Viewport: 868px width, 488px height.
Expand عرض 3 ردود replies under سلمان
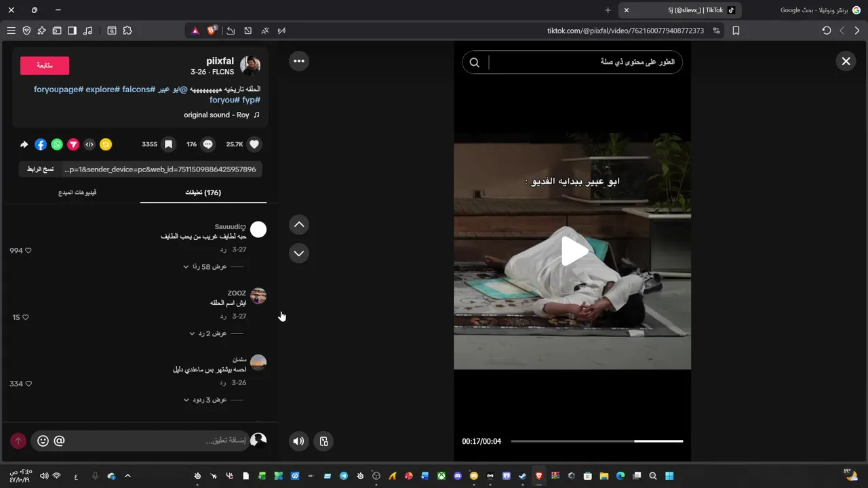point(205,400)
